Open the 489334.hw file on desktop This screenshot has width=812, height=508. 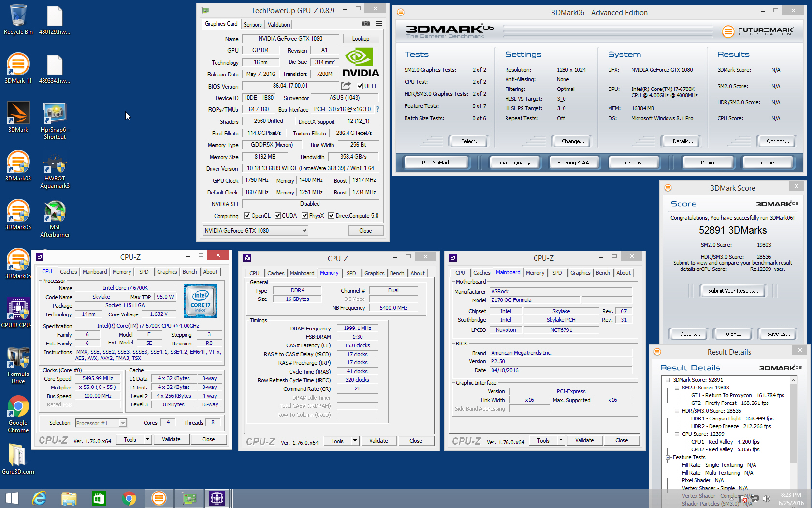(x=55, y=68)
